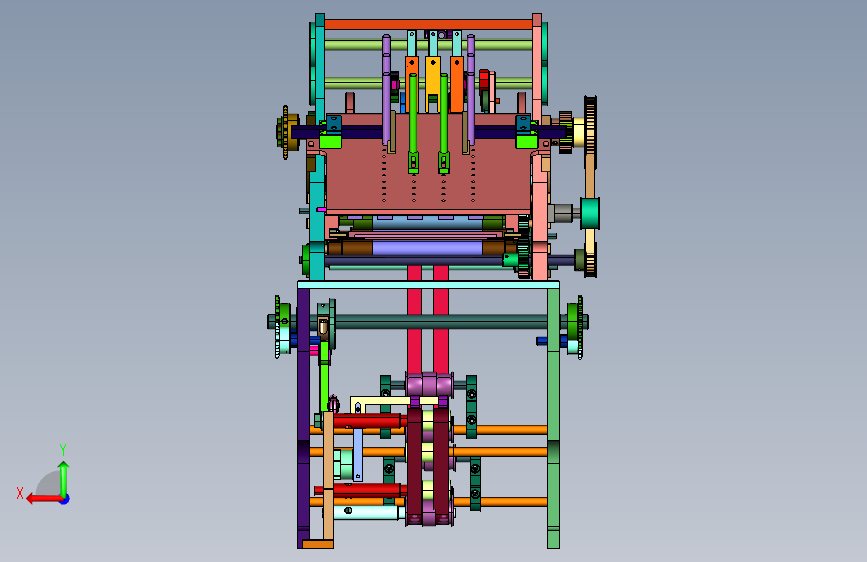This screenshot has width=867, height=562.
Task: Select the white cylinder at the machine bottom
Action: tap(369, 512)
